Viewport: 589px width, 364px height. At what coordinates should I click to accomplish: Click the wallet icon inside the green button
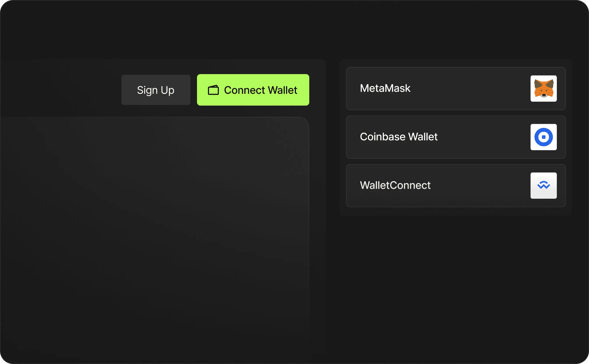pyautogui.click(x=213, y=90)
